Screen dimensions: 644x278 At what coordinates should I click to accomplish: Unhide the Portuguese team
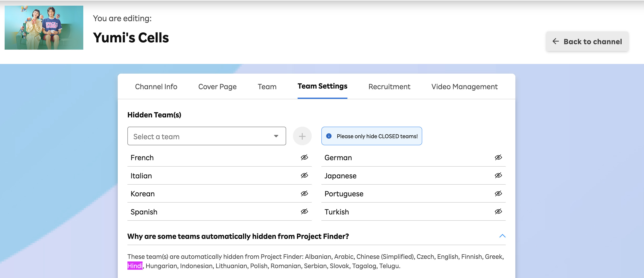tap(498, 193)
